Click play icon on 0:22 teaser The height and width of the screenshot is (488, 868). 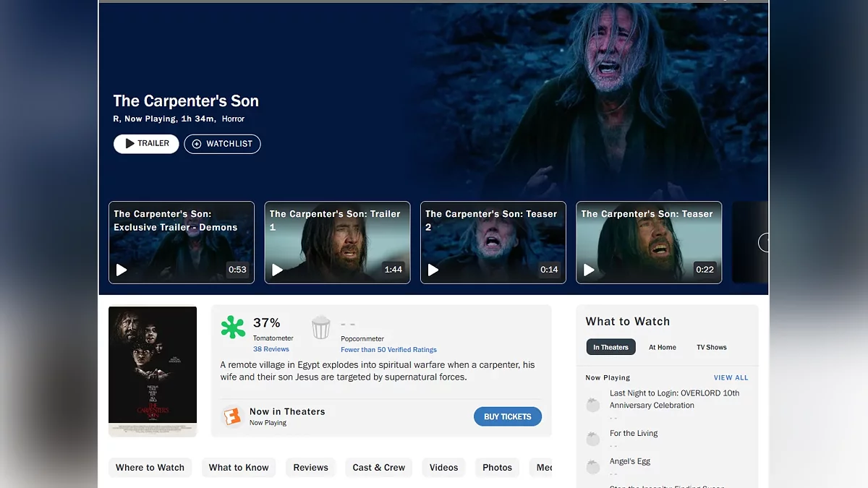589,270
